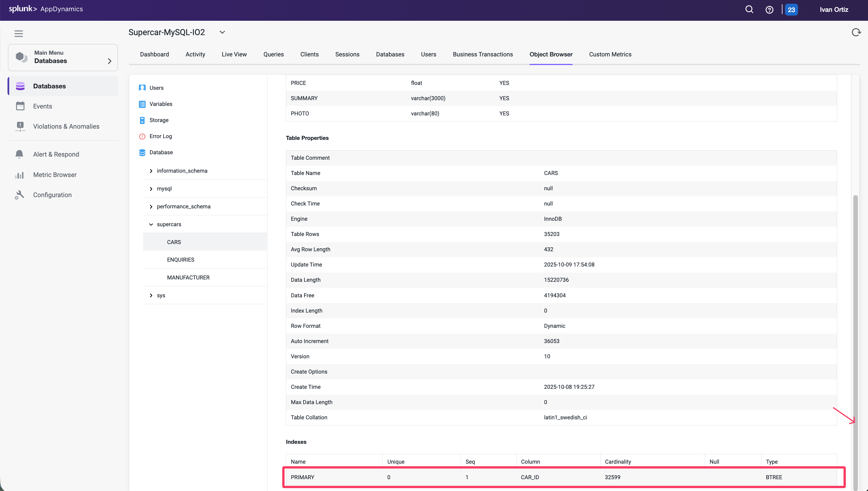Open the notifications badge showing 23
Viewport: 868px width, 491px height.
tap(791, 10)
